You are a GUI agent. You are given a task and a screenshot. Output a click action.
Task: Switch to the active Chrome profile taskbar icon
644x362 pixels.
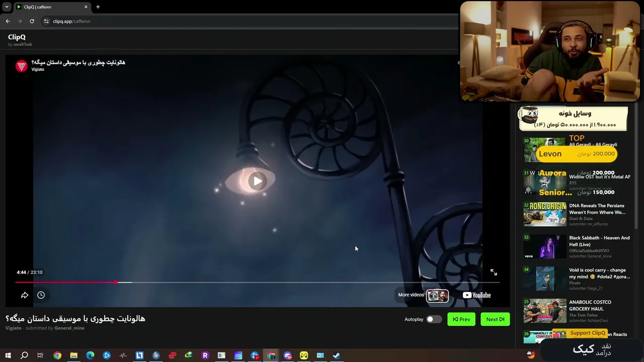coord(271,355)
